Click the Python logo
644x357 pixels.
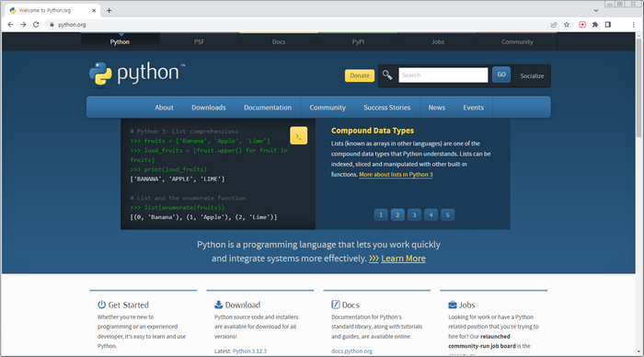pyautogui.click(x=137, y=75)
